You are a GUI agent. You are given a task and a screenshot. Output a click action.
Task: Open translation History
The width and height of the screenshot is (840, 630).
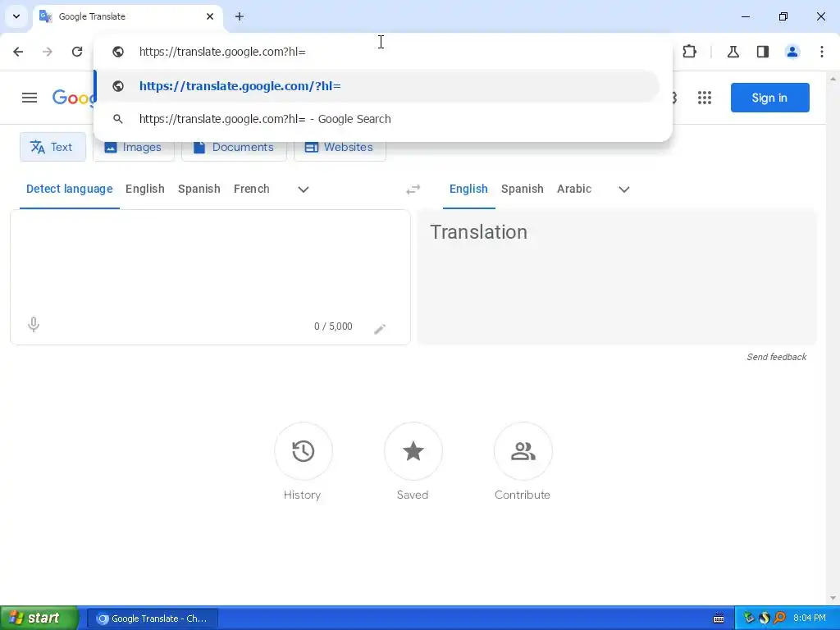304,451
